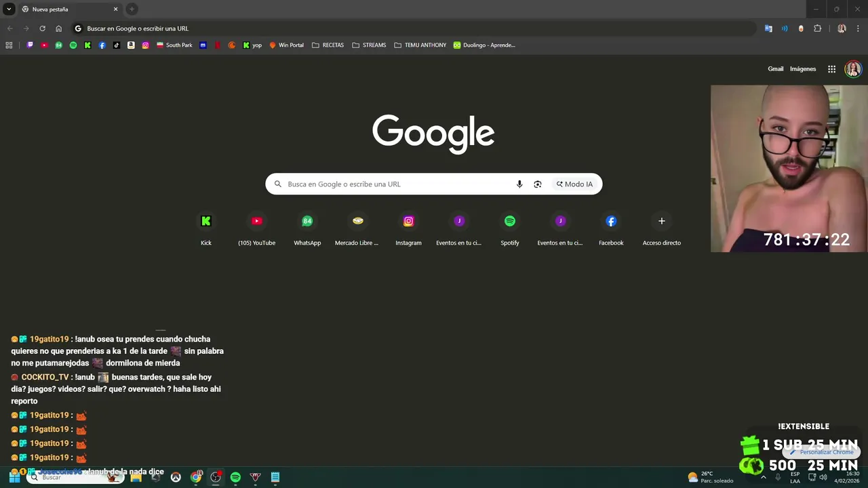
Task: Open the Windows Start menu
Action: 14,477
